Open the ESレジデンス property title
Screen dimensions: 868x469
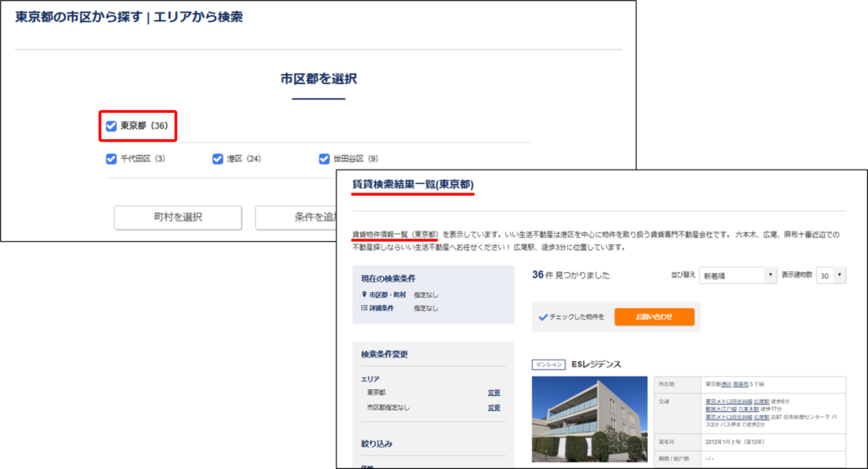pyautogui.click(x=596, y=365)
